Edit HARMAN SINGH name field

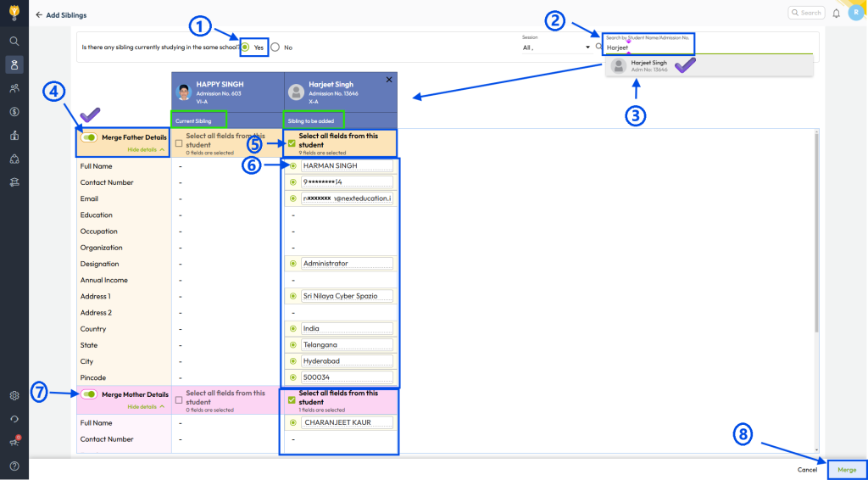tap(347, 165)
